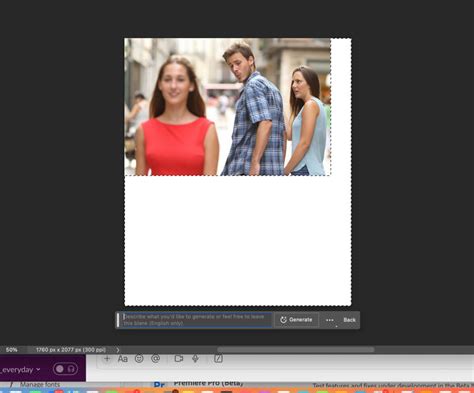Expand the status bar info chevron arrow
Image resolution: width=474 pixels, height=393 pixels.
[118, 350]
